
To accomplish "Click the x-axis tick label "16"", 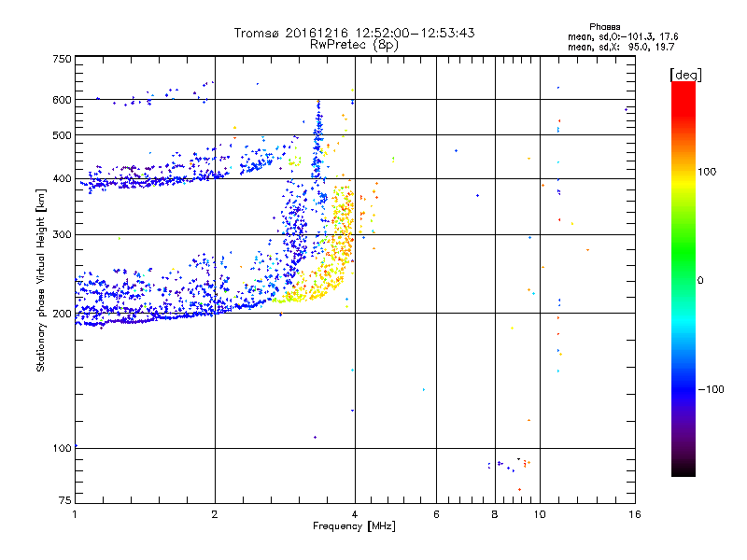I will tap(635, 514).
